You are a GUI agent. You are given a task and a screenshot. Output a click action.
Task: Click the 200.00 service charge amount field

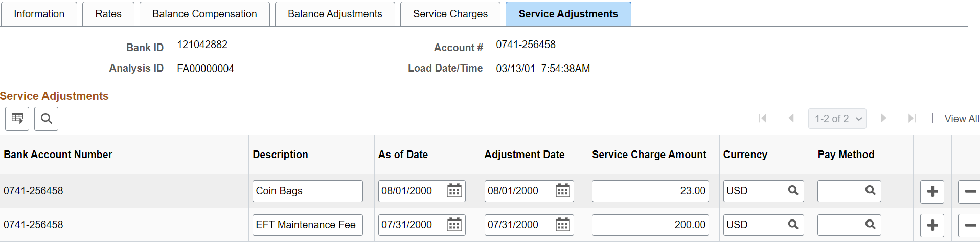[650, 225]
